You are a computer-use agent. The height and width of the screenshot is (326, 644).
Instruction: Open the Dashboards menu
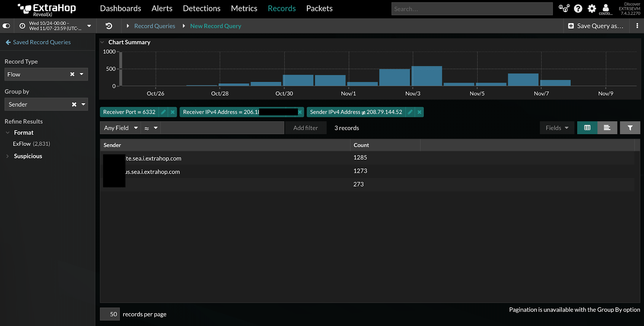point(120,8)
